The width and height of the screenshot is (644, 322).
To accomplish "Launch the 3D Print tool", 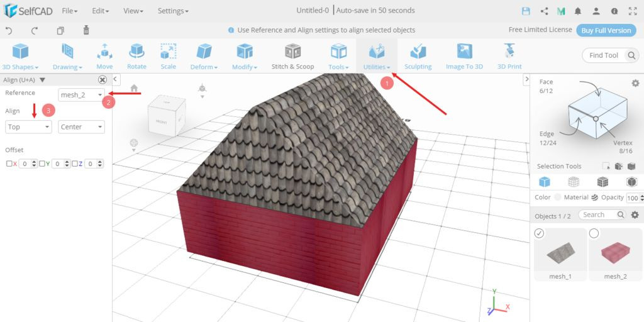I will pos(509,56).
